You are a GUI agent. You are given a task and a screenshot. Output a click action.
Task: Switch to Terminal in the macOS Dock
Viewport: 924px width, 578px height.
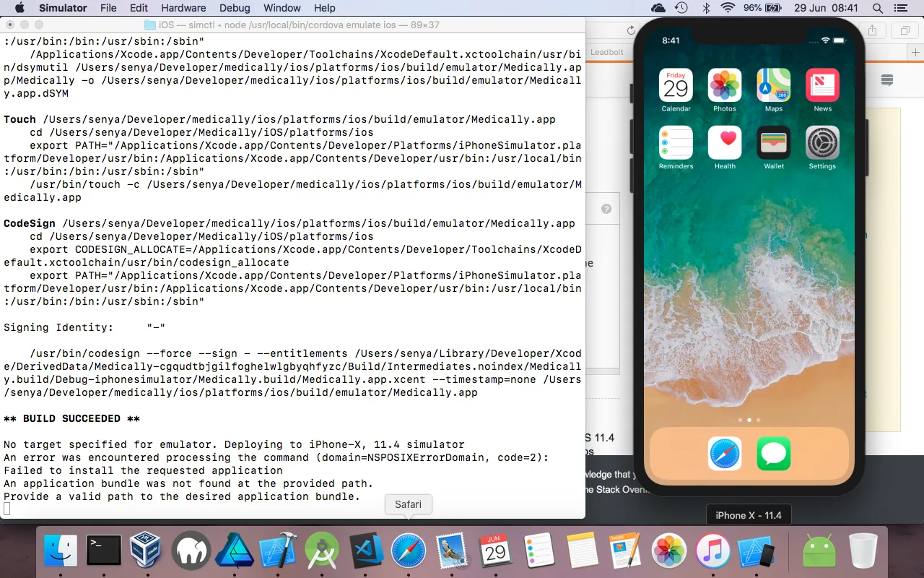104,551
